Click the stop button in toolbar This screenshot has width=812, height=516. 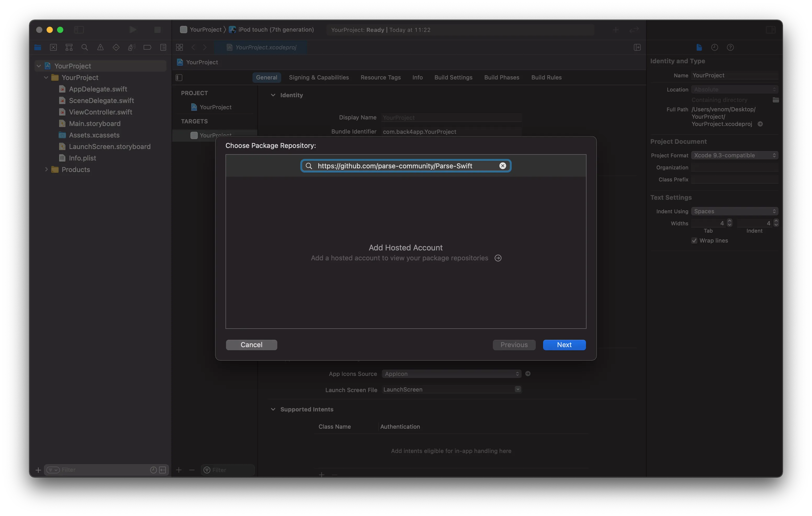coord(157,30)
